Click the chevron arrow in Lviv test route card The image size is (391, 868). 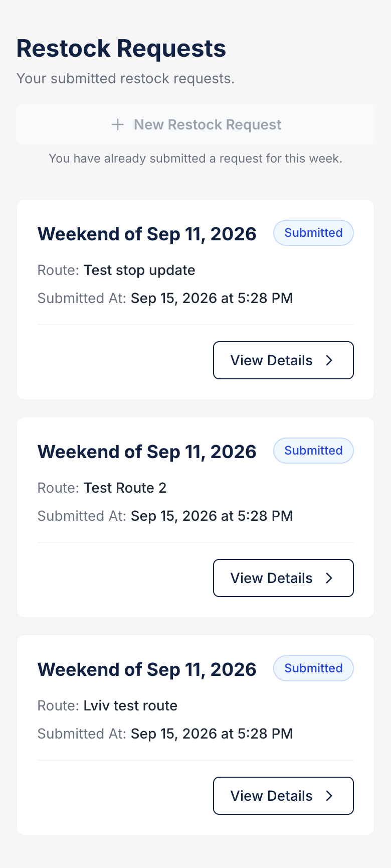pyautogui.click(x=329, y=796)
